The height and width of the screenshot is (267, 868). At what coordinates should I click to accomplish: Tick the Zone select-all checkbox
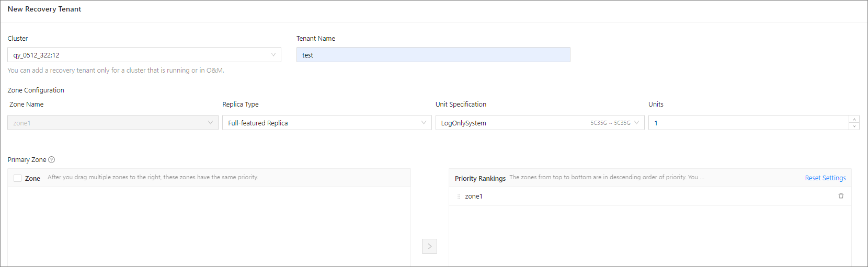click(18, 178)
